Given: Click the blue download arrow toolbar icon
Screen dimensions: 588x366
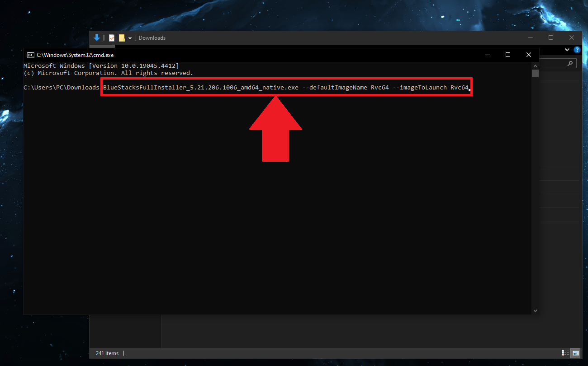Looking at the screenshot, I should [x=97, y=38].
